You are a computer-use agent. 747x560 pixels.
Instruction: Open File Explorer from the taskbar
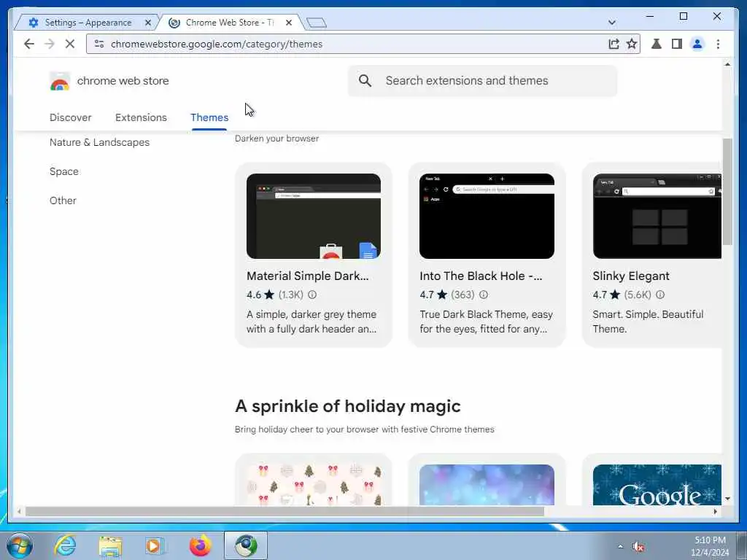tap(110, 545)
